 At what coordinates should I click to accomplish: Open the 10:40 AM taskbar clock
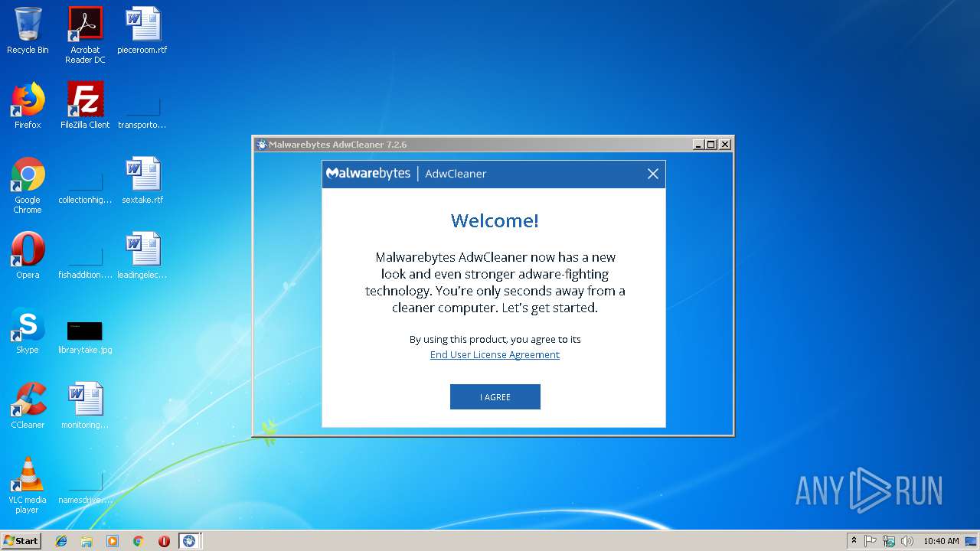click(x=941, y=540)
